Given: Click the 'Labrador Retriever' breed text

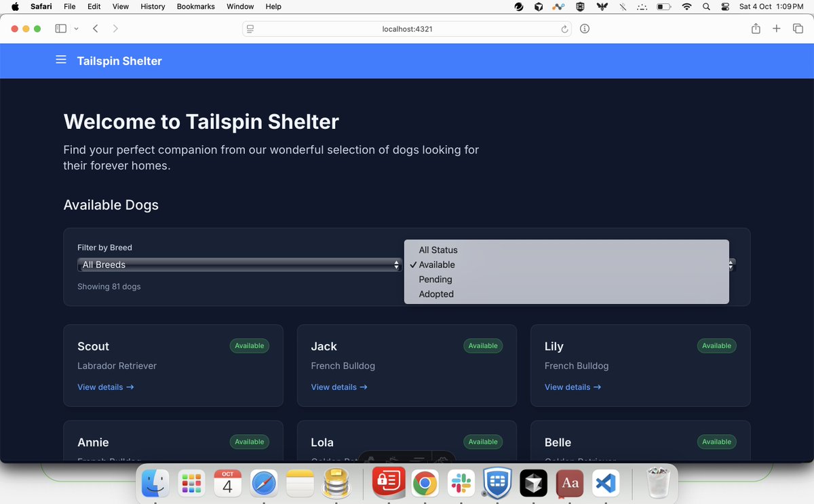Looking at the screenshot, I should [117, 366].
